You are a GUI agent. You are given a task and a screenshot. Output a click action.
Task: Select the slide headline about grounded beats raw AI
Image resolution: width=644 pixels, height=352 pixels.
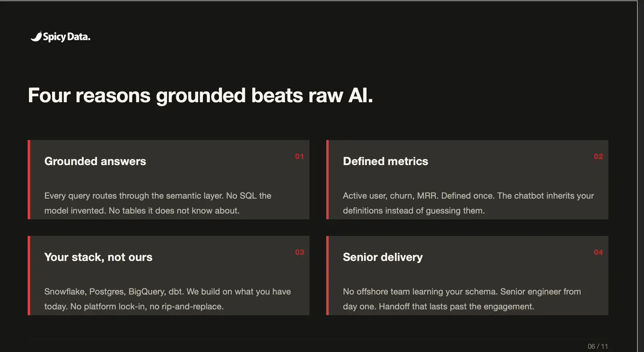(x=200, y=95)
